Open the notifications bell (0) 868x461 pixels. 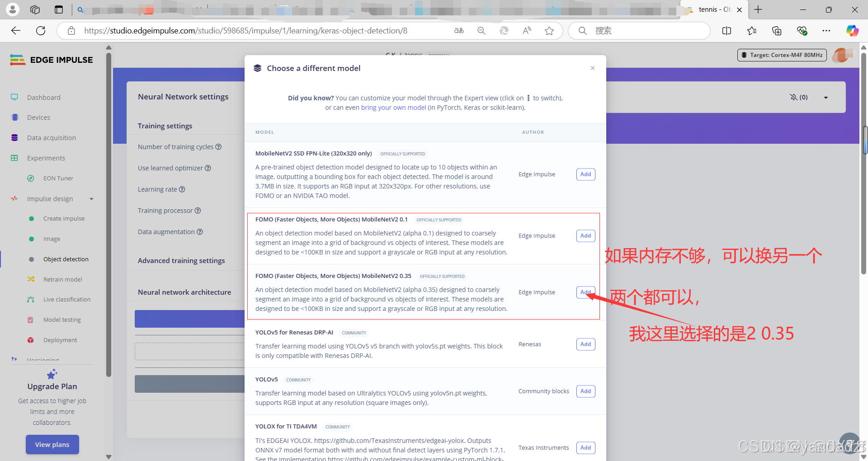click(x=798, y=97)
